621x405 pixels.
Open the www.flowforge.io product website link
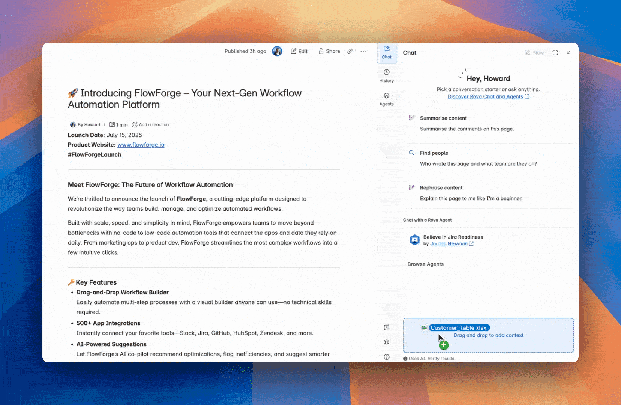click(141, 145)
